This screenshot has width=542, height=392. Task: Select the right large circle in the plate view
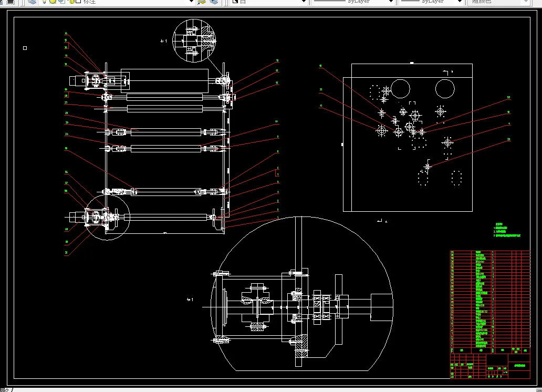pyautogui.click(x=445, y=89)
